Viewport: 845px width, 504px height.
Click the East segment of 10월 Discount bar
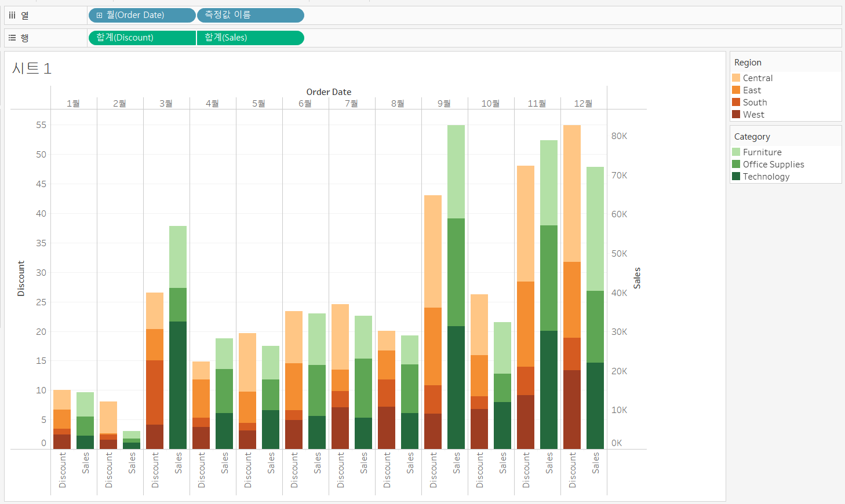[479, 375]
